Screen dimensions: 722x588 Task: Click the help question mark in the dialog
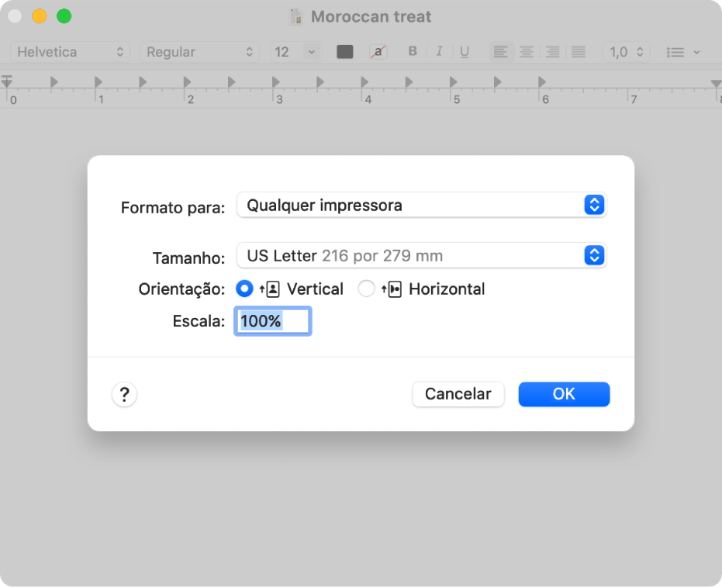coord(124,394)
